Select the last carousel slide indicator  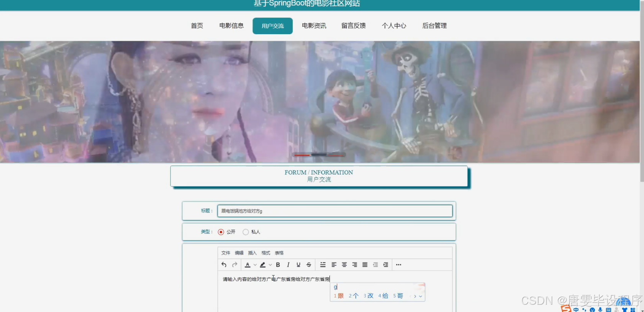(x=336, y=155)
